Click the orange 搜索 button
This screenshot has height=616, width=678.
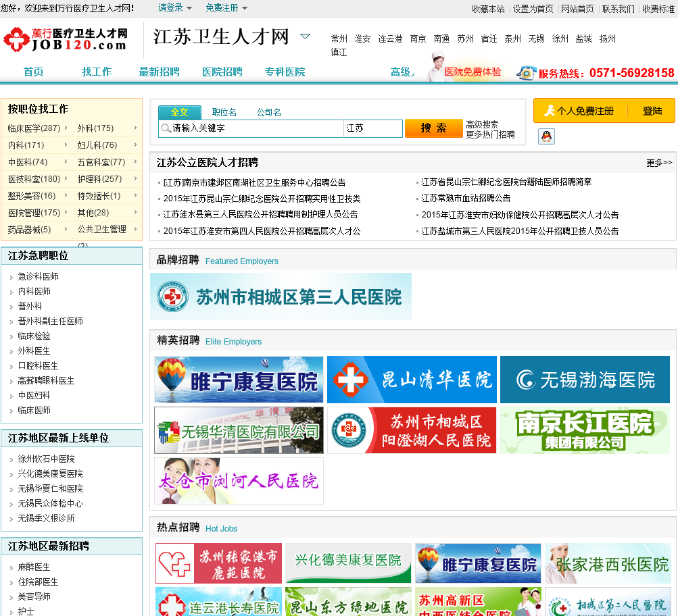[434, 128]
